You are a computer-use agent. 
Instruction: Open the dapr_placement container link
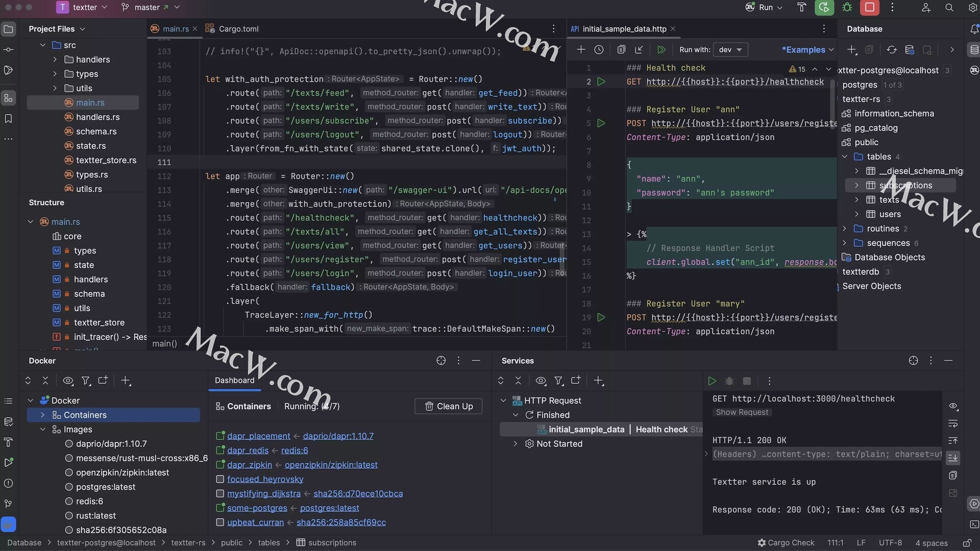[x=258, y=436]
